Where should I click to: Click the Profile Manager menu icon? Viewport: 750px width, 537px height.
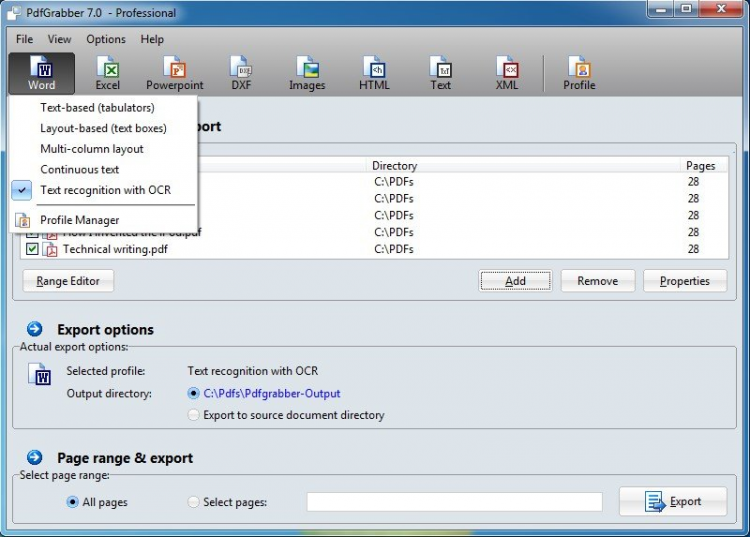click(x=22, y=220)
